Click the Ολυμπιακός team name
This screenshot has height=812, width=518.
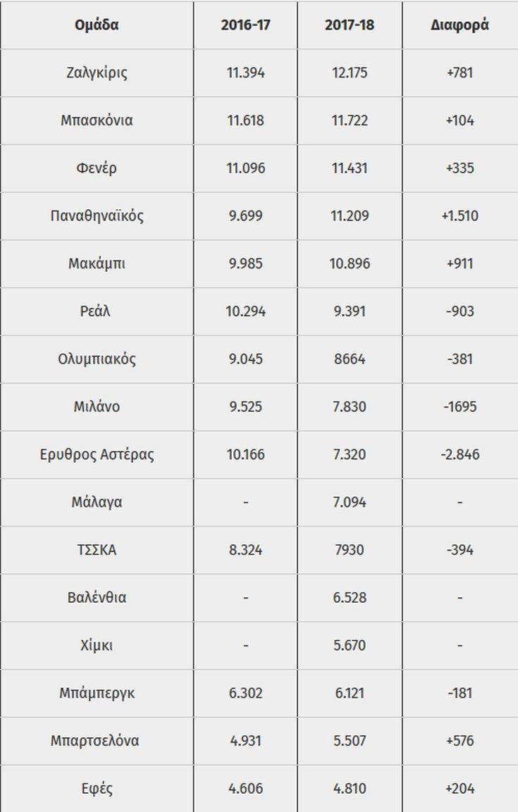click(97, 358)
